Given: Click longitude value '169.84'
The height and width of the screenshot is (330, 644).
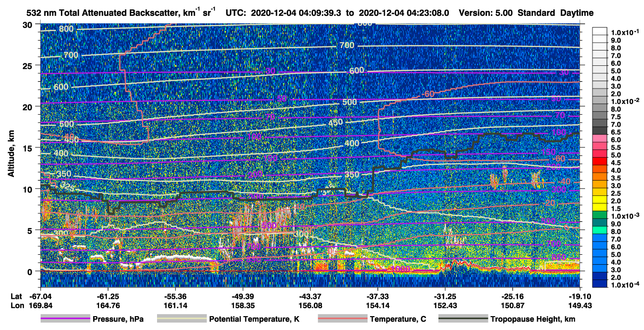Looking at the screenshot, I should click(41, 306).
